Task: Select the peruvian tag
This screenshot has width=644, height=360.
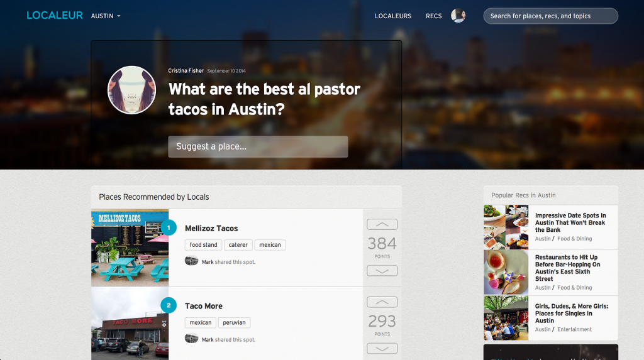Action: (x=234, y=323)
